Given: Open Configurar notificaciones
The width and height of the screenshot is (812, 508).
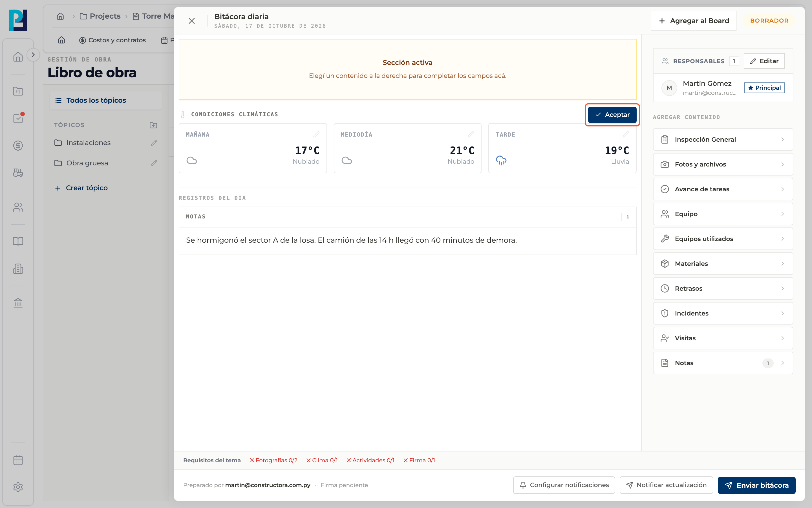Looking at the screenshot, I should coord(564,485).
